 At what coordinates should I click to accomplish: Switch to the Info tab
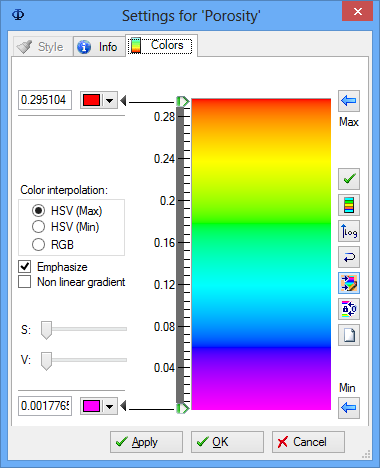pyautogui.click(x=99, y=47)
